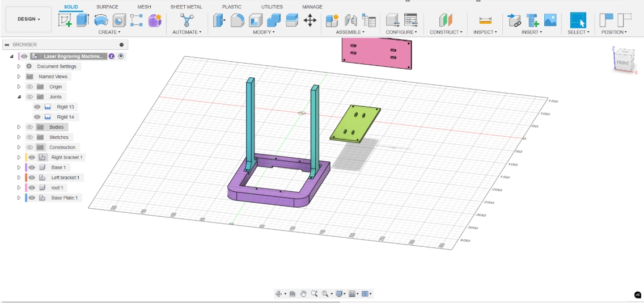Switch to the SHEET METAL tab
This screenshot has width=644, height=303.
point(186,7)
